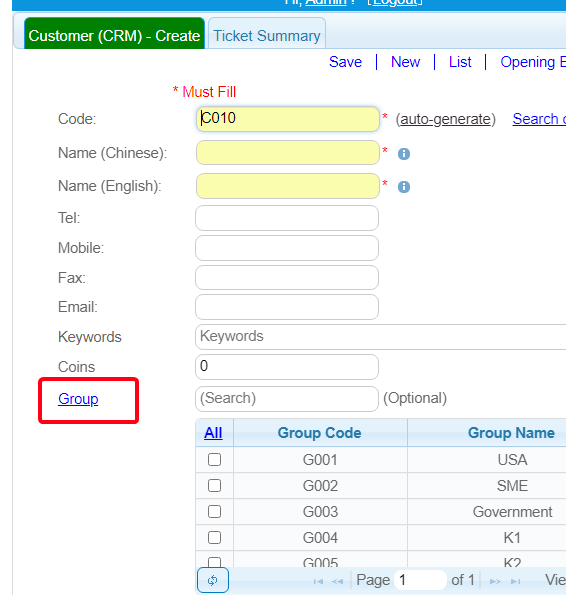This screenshot has width=566, height=595.
Task: Select All groups in table header
Action: click(x=213, y=433)
